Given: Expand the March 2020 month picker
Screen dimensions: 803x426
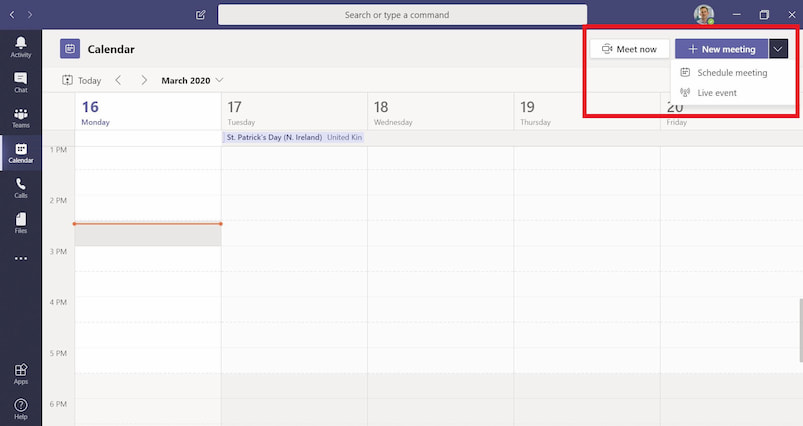Looking at the screenshot, I should point(192,80).
